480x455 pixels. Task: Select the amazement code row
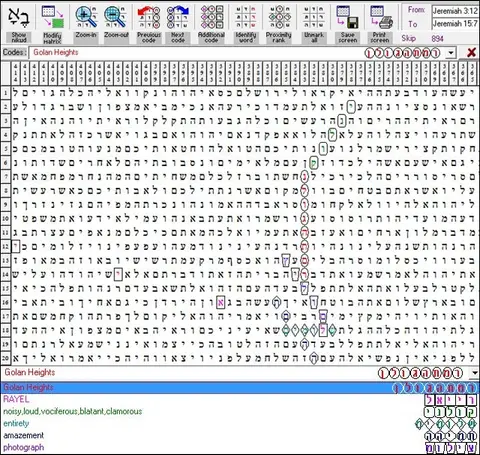[x=240, y=435]
